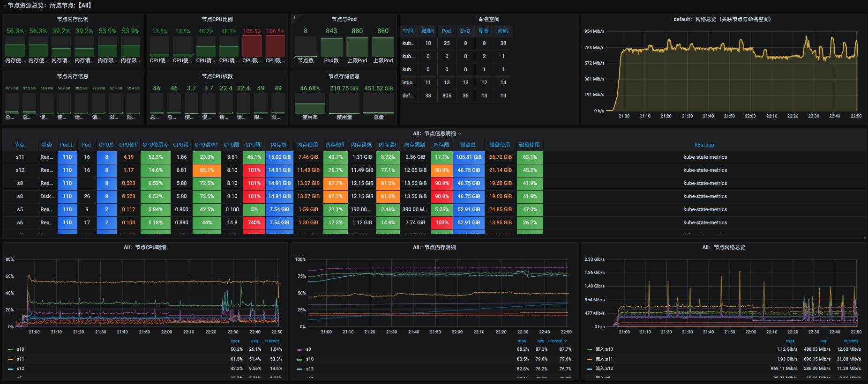
Task: Toggle s8 series in 内存明细 legend
Action: [308, 349]
